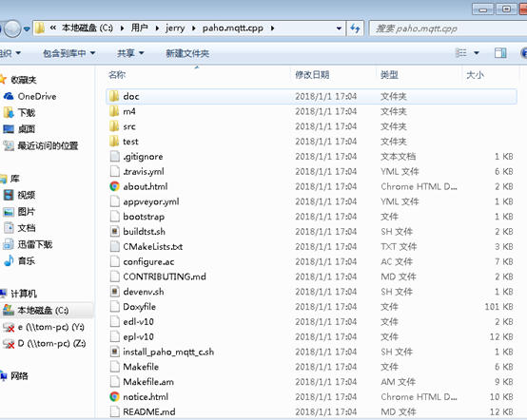The height and width of the screenshot is (420, 527).
Task: Click the search paho.mqtt.cpp box
Action: click(448, 29)
